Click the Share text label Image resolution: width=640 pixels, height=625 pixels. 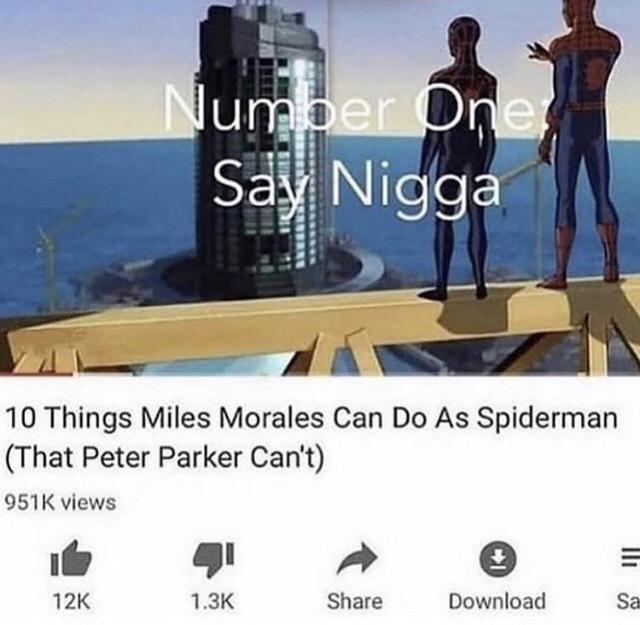355,601
